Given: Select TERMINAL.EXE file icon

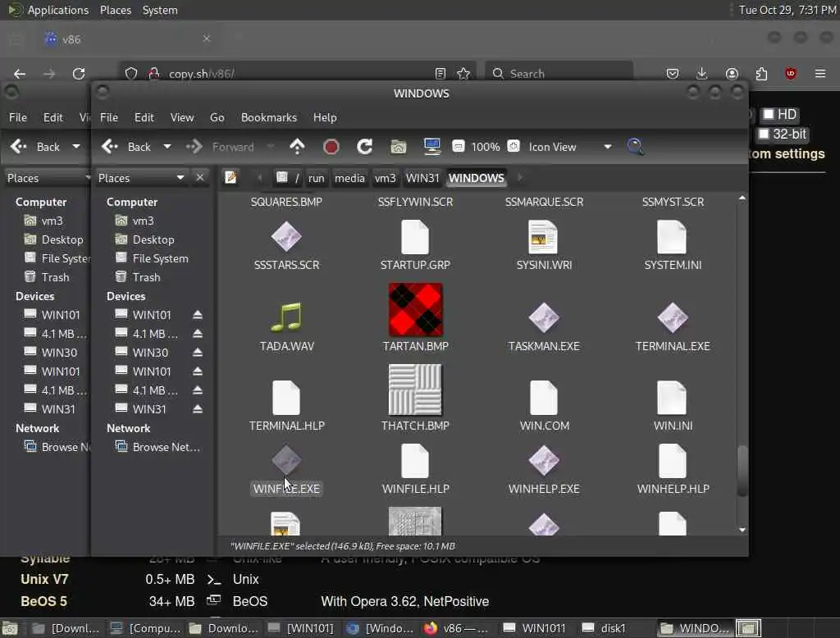Looking at the screenshot, I should point(673,318).
